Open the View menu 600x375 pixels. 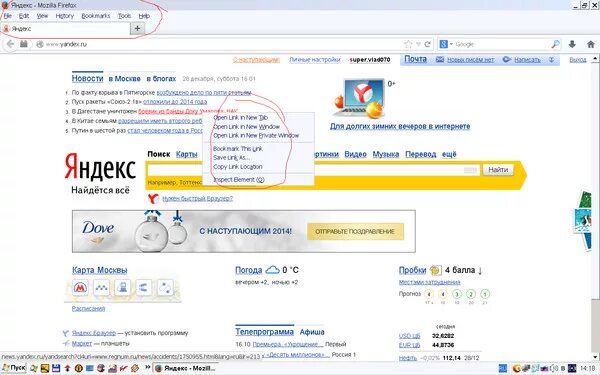point(42,16)
